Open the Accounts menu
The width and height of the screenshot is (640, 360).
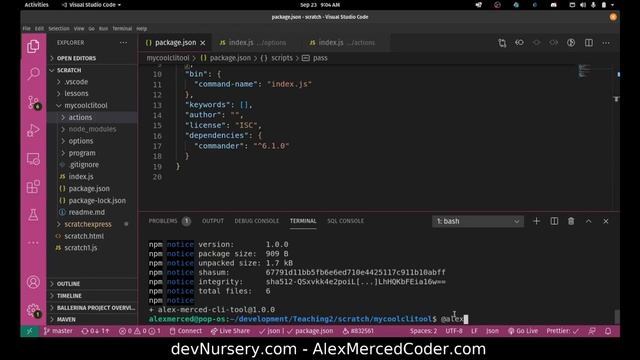33,282
